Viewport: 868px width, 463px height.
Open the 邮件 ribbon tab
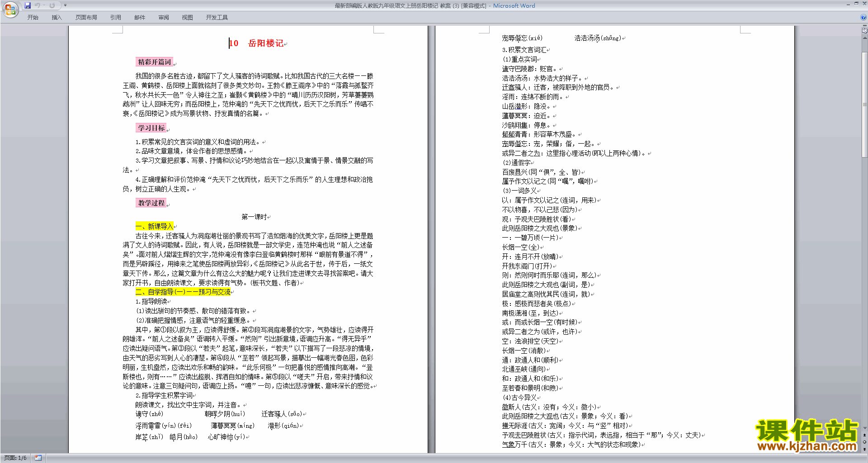coord(140,18)
